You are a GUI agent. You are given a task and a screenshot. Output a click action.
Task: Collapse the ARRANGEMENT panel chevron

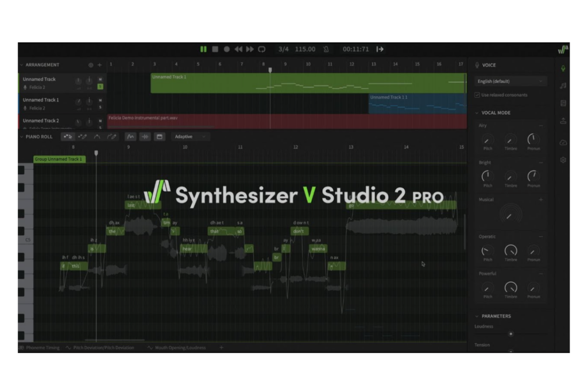pos(21,65)
